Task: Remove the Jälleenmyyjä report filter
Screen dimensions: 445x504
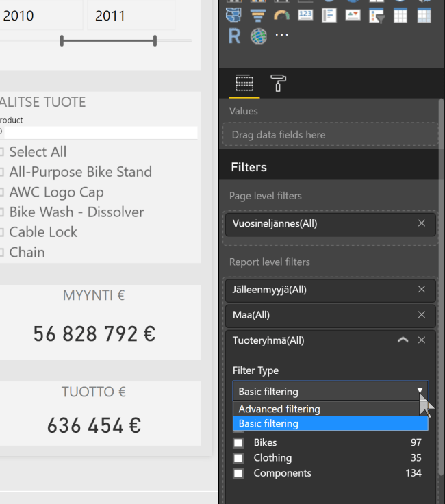Action: (x=422, y=290)
